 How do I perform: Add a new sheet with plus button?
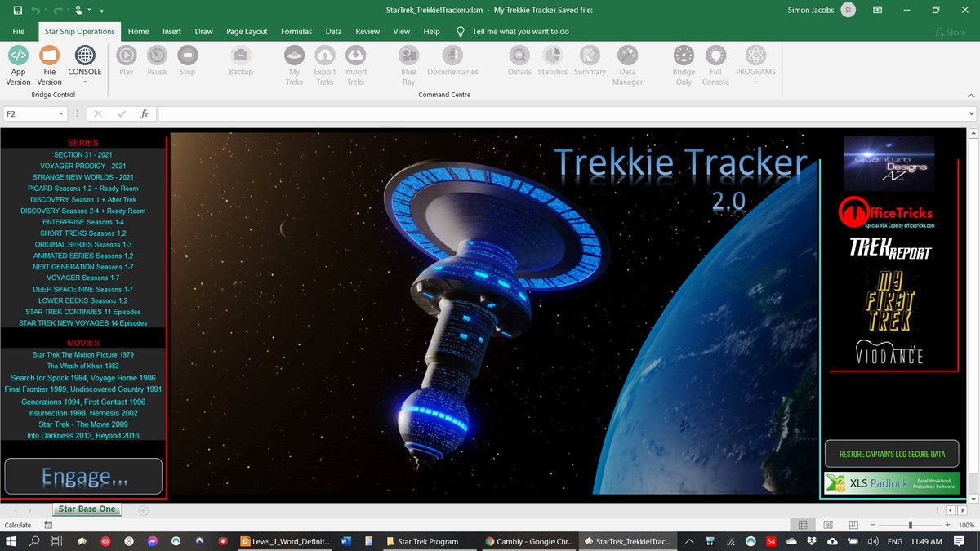[x=143, y=510]
